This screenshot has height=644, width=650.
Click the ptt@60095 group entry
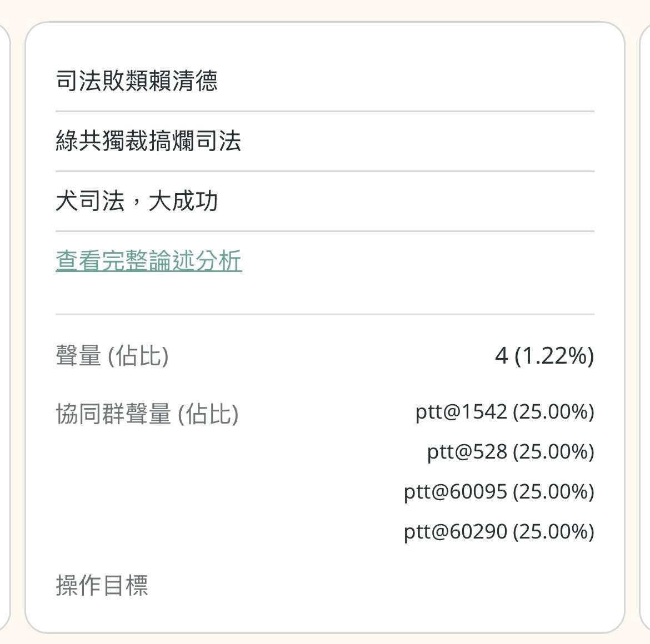(499, 492)
